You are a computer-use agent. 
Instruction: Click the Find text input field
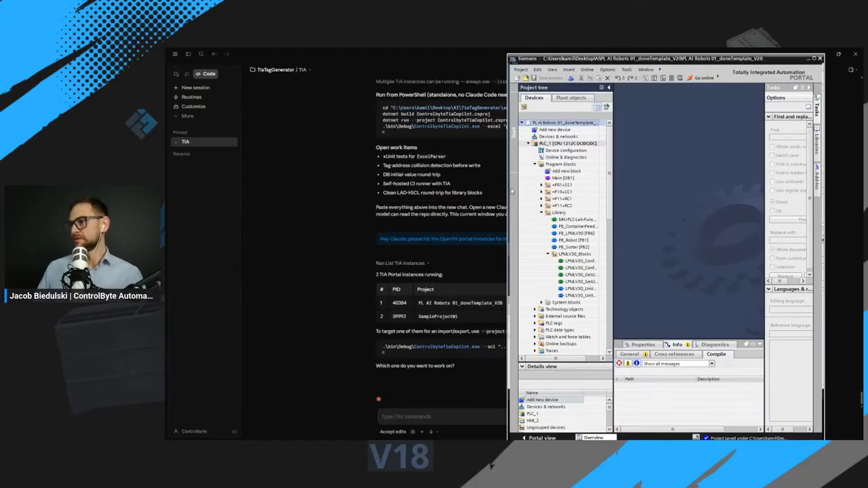point(788,138)
